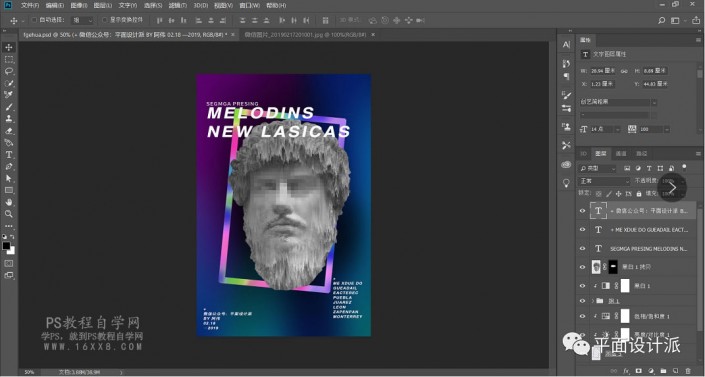Viewport: 705px width, 377px height.
Task: Open the Image menu (图像)
Action: coord(79,5)
